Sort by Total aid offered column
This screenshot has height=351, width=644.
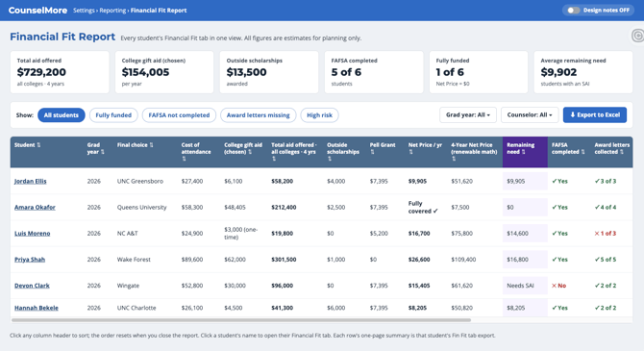click(x=294, y=151)
